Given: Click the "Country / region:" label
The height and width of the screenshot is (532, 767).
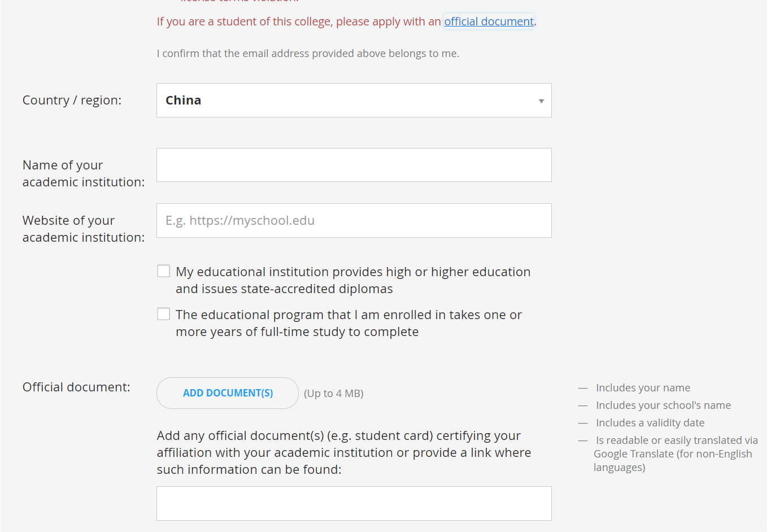Looking at the screenshot, I should [x=72, y=100].
